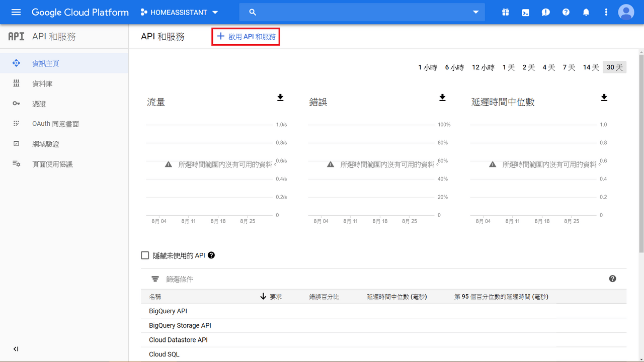Click the 資料庫 library icon
The height and width of the screenshot is (362, 644).
(x=16, y=83)
